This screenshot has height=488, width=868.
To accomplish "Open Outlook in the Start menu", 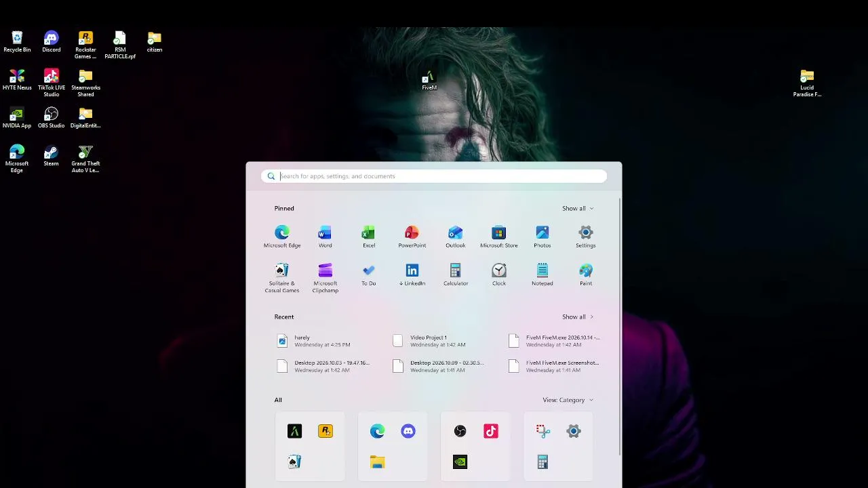I will [x=456, y=237].
